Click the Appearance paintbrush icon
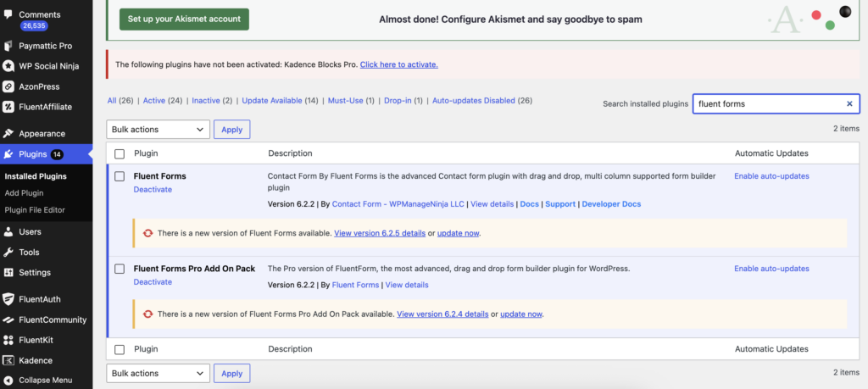Image resolution: width=868 pixels, height=389 pixels. click(x=8, y=133)
